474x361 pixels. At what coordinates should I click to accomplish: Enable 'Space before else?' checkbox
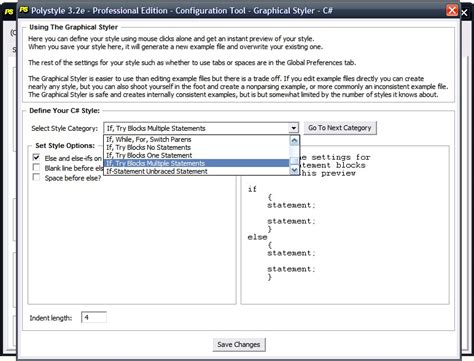(x=36, y=177)
